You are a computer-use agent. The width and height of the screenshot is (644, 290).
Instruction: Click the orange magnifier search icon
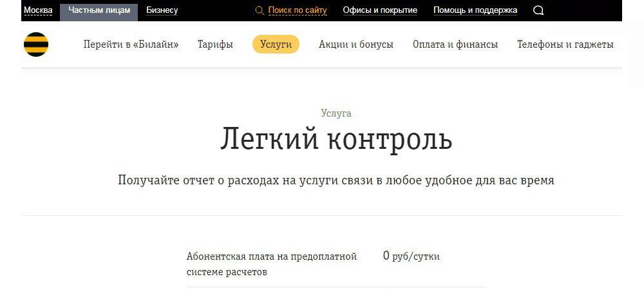260,10
